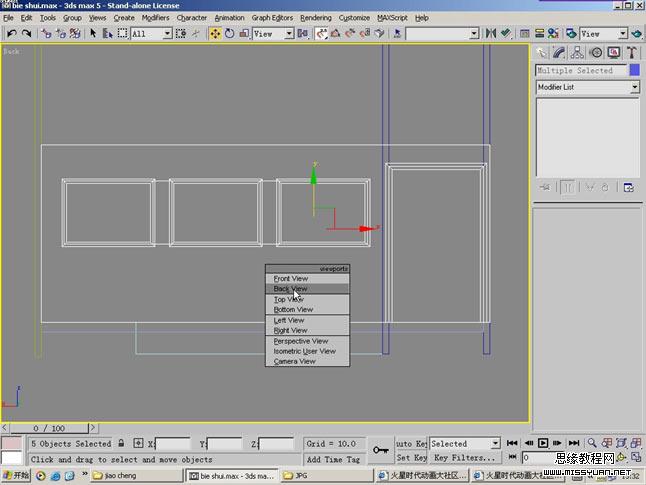Activate the Select and Link tool

click(x=46, y=33)
